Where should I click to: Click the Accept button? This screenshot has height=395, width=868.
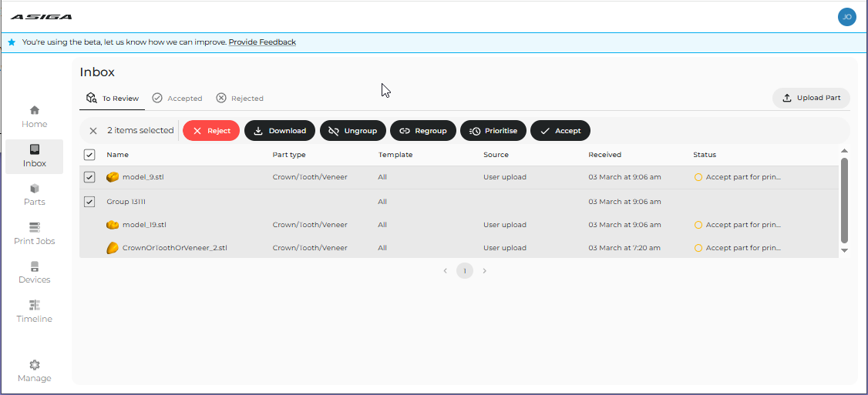(560, 131)
